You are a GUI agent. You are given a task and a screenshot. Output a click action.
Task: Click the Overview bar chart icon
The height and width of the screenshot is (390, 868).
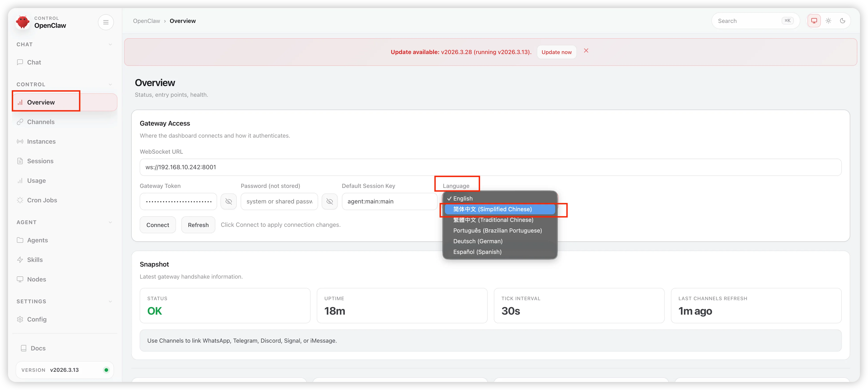click(20, 102)
